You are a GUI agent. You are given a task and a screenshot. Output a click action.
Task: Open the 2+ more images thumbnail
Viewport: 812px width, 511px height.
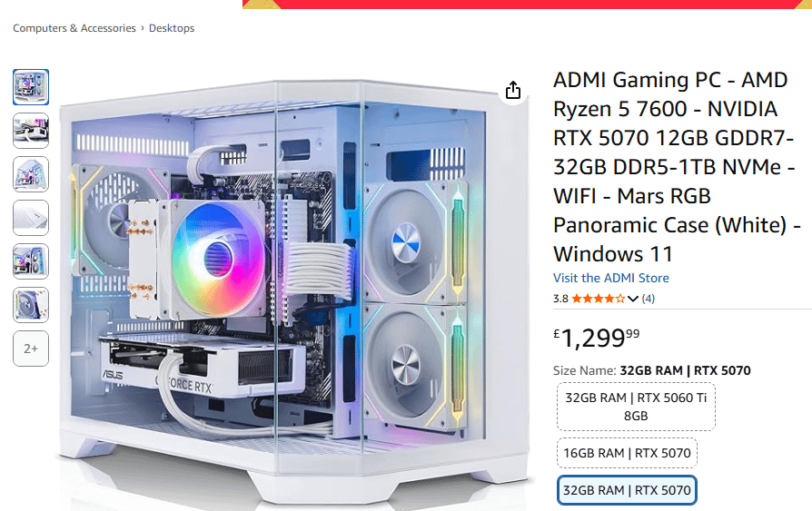click(31, 349)
